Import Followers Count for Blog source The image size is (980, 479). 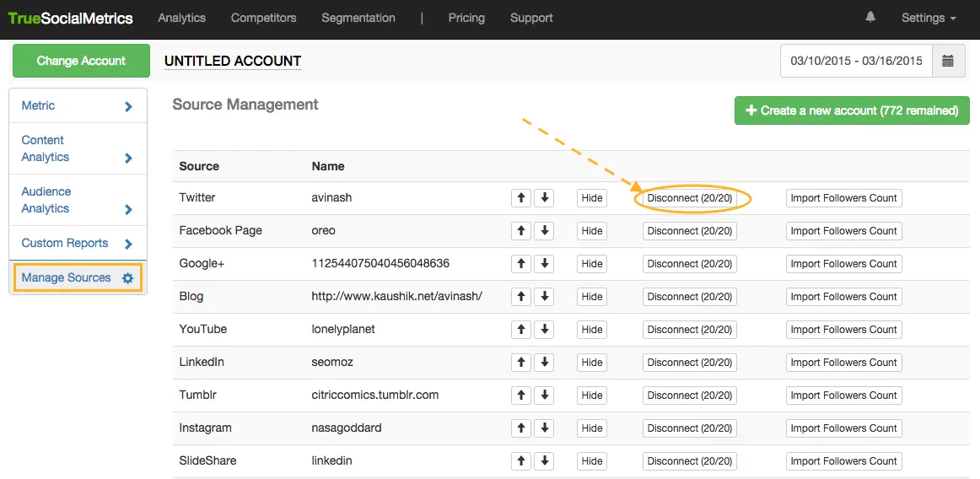(843, 297)
